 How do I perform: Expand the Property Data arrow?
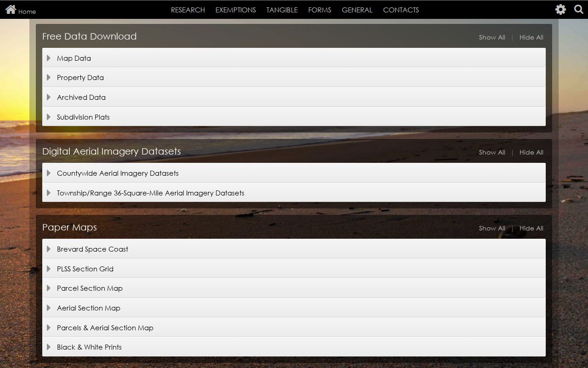coord(49,77)
